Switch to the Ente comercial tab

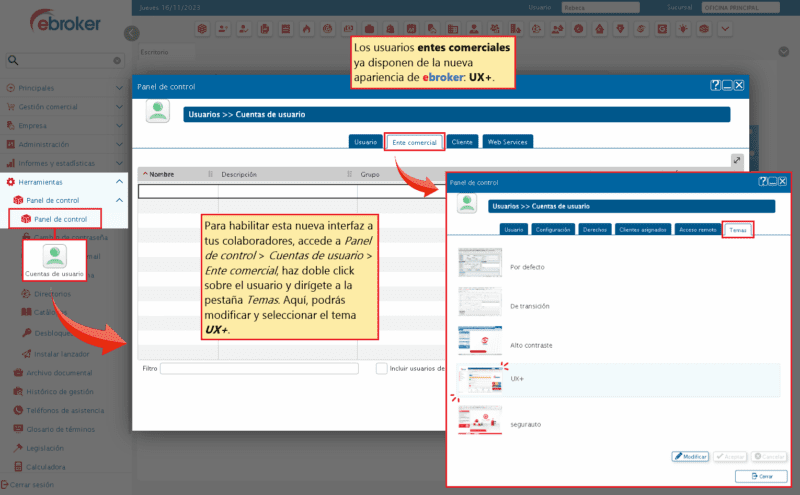tap(414, 142)
